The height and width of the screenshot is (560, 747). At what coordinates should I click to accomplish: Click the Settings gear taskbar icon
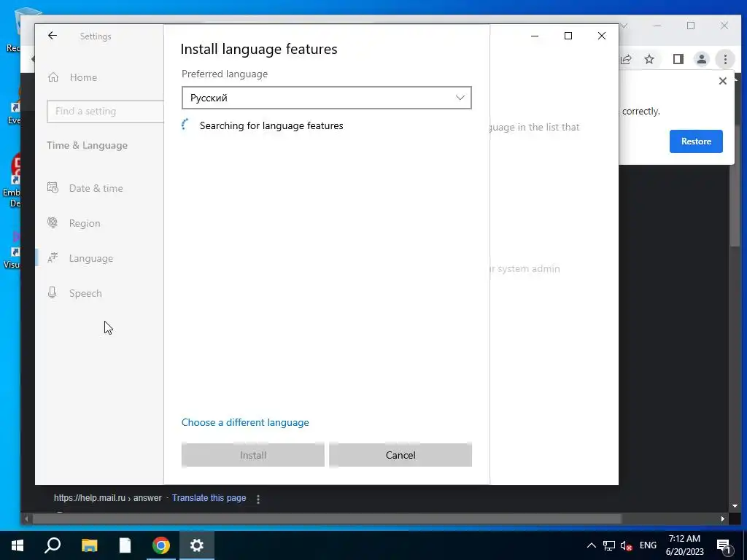197,545
